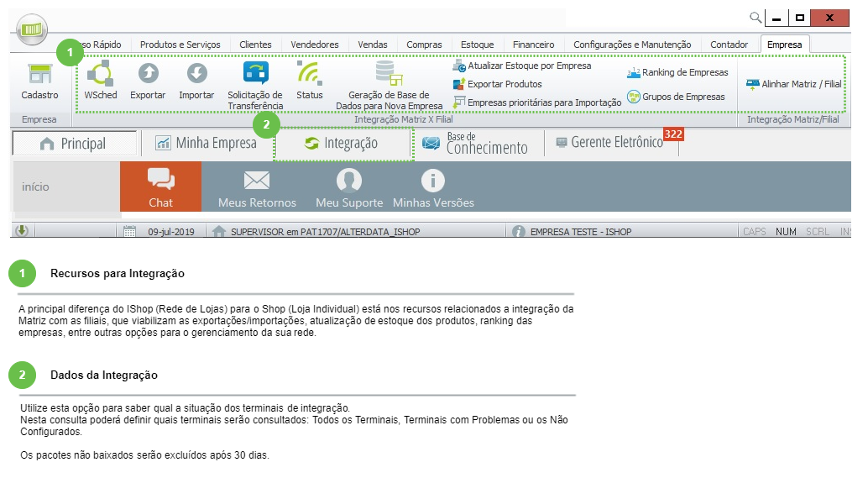Open Minhas Versões info icon
Viewport: 868px width, 478px height.
(x=433, y=181)
